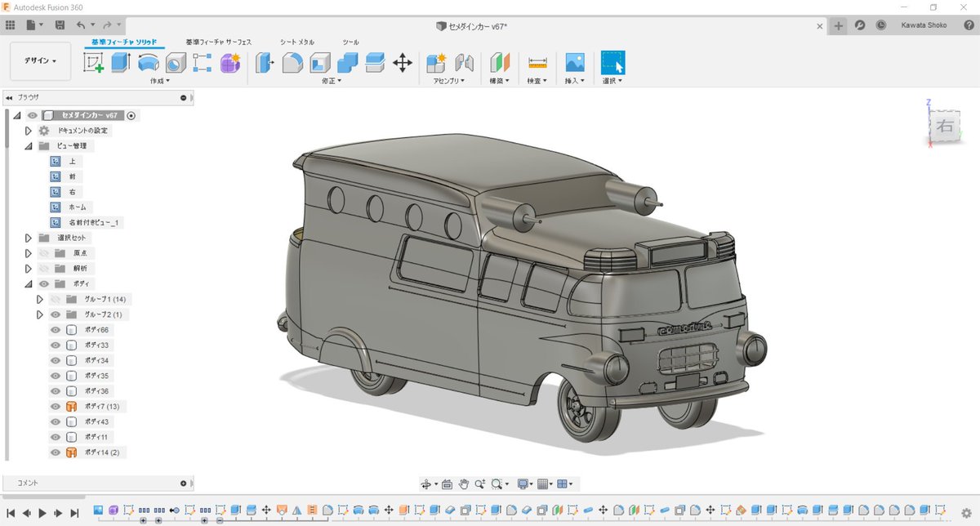980x526 pixels.
Task: Click the Fillet tool icon
Action: (292, 63)
